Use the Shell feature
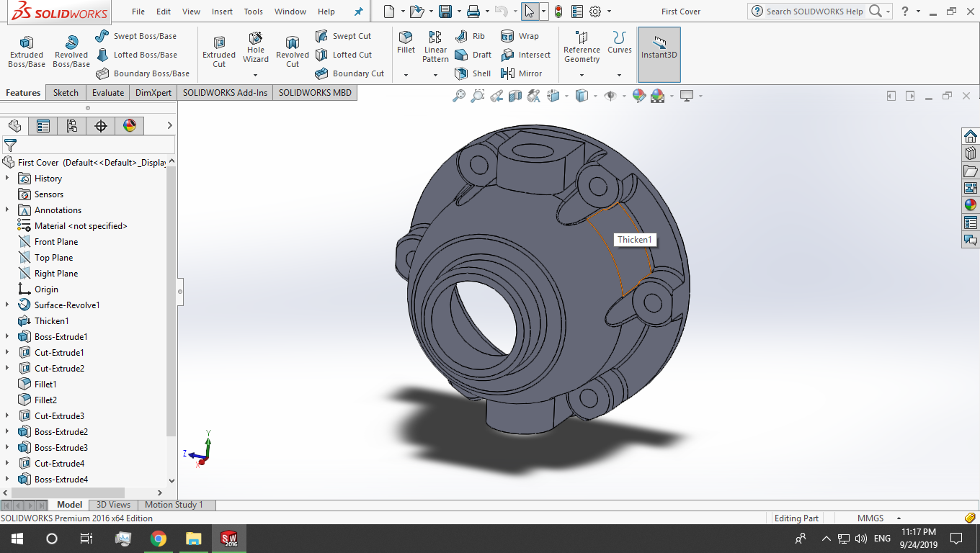 tap(473, 73)
